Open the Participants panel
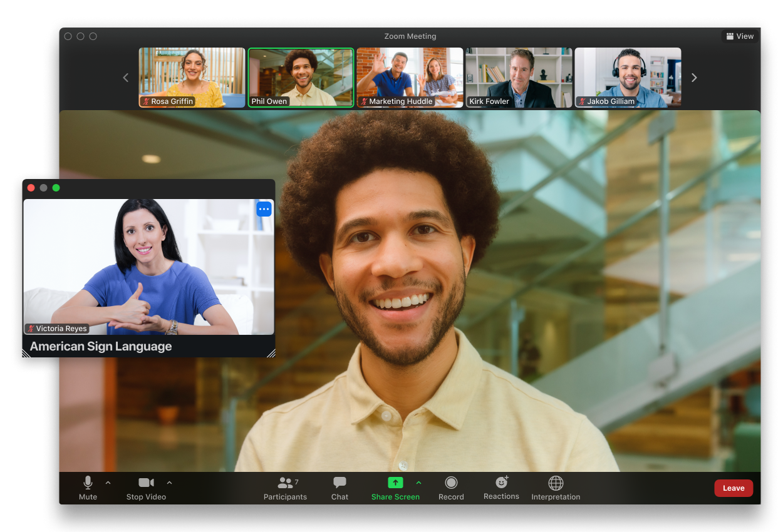Image resolution: width=783 pixels, height=532 pixels. (x=285, y=488)
